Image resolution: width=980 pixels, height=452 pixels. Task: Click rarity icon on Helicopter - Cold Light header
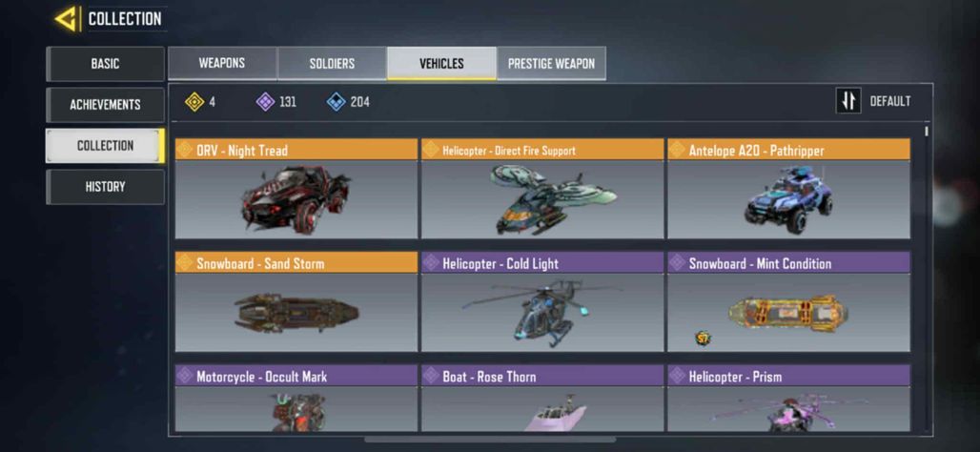[431, 263]
